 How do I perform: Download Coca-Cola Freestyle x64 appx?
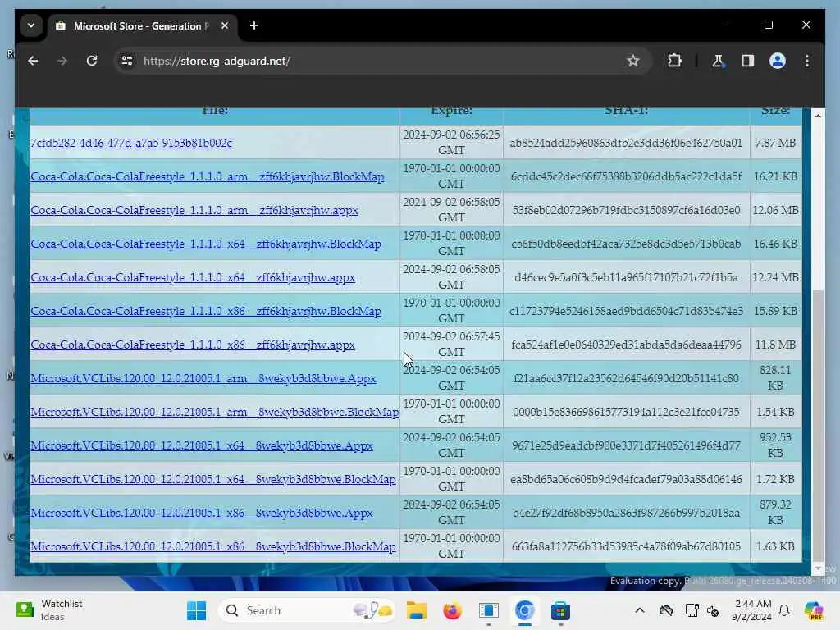(193, 278)
